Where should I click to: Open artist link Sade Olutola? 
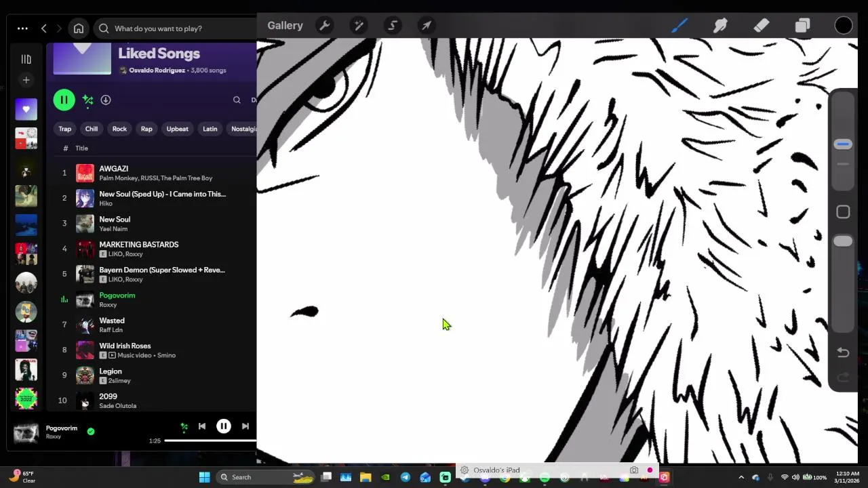click(x=118, y=406)
